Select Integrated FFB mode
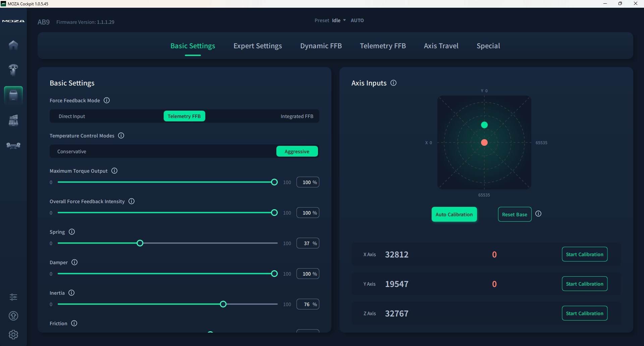This screenshot has width=644, height=346. coord(297,116)
